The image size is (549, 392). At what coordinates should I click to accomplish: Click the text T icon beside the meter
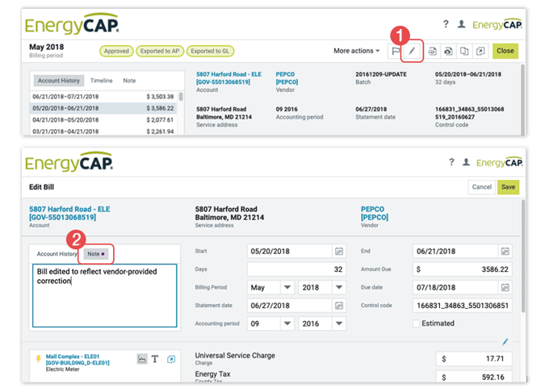pos(155,359)
